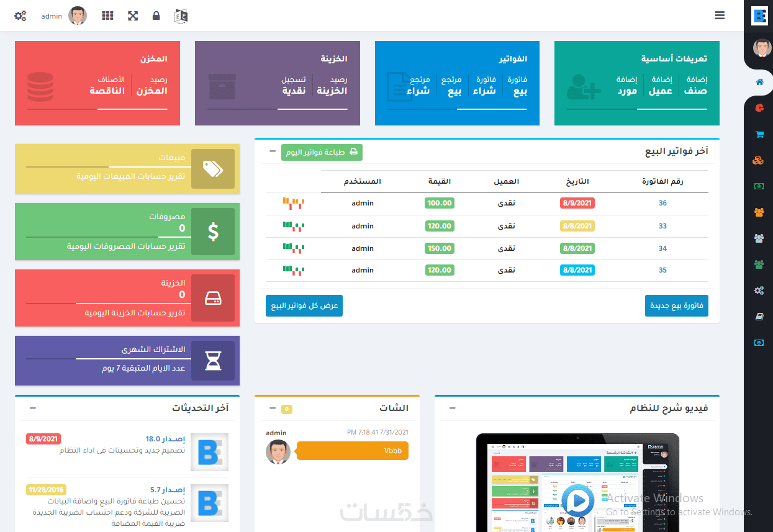Collapse the فيديو شرح للنظام panel

453,408
